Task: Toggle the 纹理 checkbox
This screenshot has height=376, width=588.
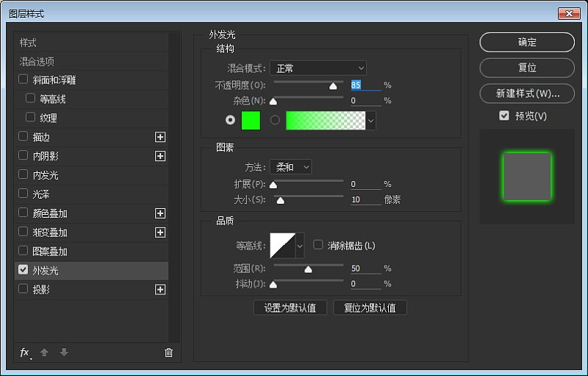Action: click(x=30, y=117)
